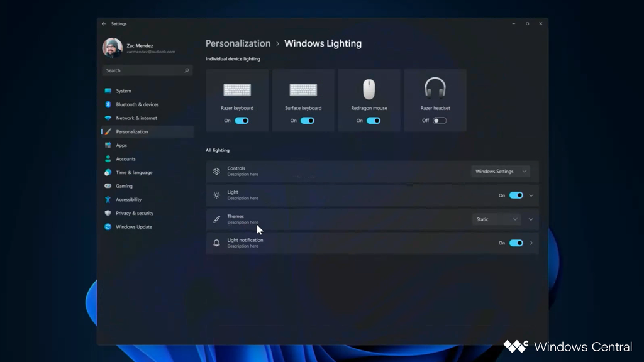This screenshot has width=644, height=362.
Task: Click the Light sun icon
Action: [x=217, y=195]
